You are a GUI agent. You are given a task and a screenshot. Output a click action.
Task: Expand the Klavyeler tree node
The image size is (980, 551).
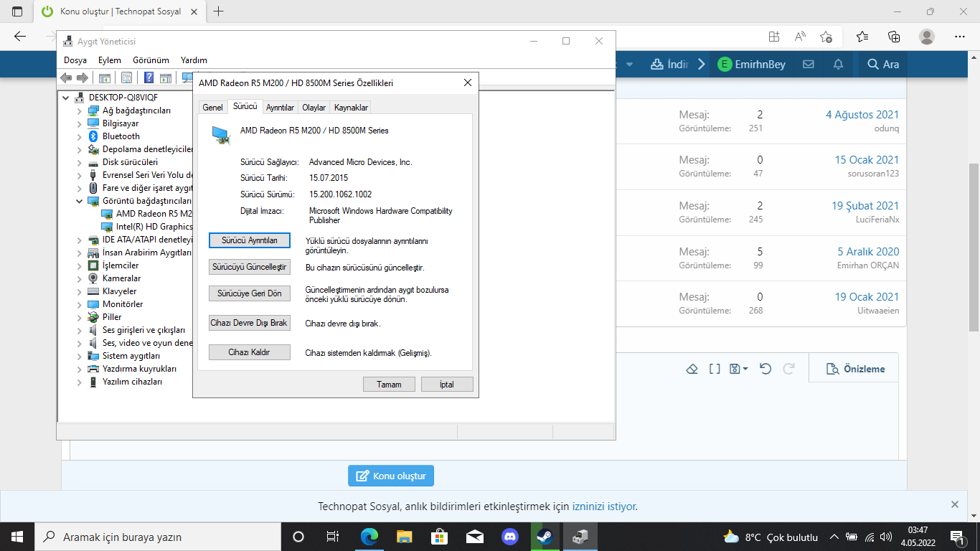click(x=80, y=291)
